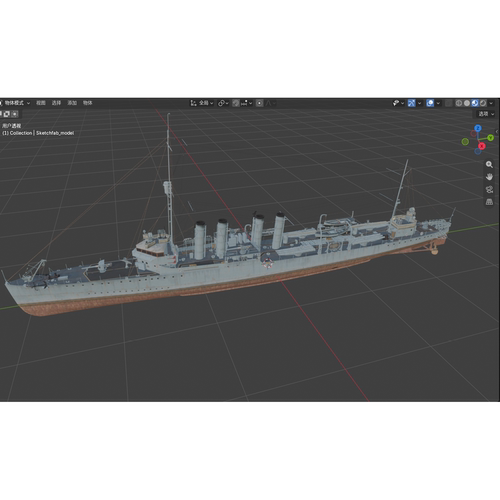The width and height of the screenshot is (500, 500).
Task: Switch to material preview shading
Action: [x=475, y=103]
